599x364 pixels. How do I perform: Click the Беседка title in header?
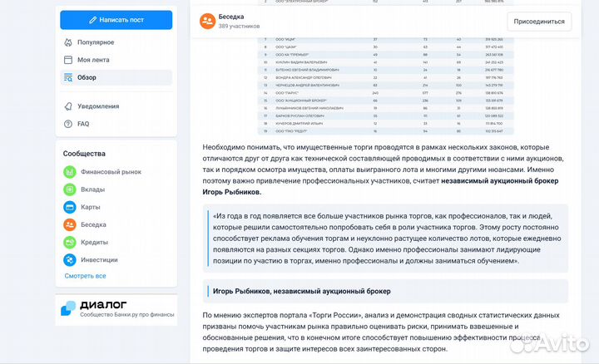(x=231, y=17)
